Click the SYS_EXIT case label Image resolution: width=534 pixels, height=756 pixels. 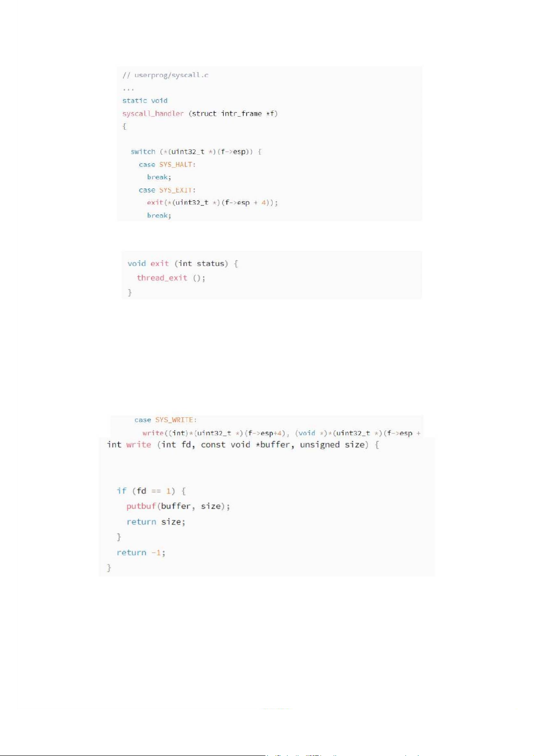coord(177,190)
